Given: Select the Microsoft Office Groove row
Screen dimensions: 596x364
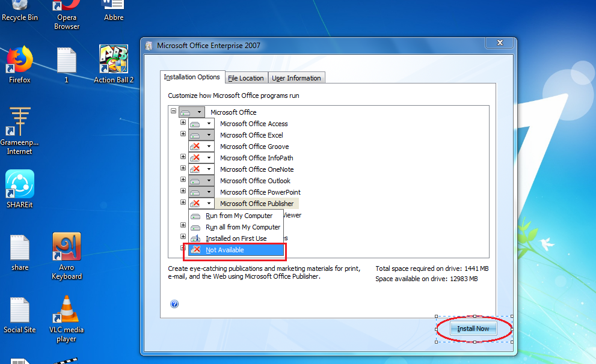Looking at the screenshot, I should [254, 147].
